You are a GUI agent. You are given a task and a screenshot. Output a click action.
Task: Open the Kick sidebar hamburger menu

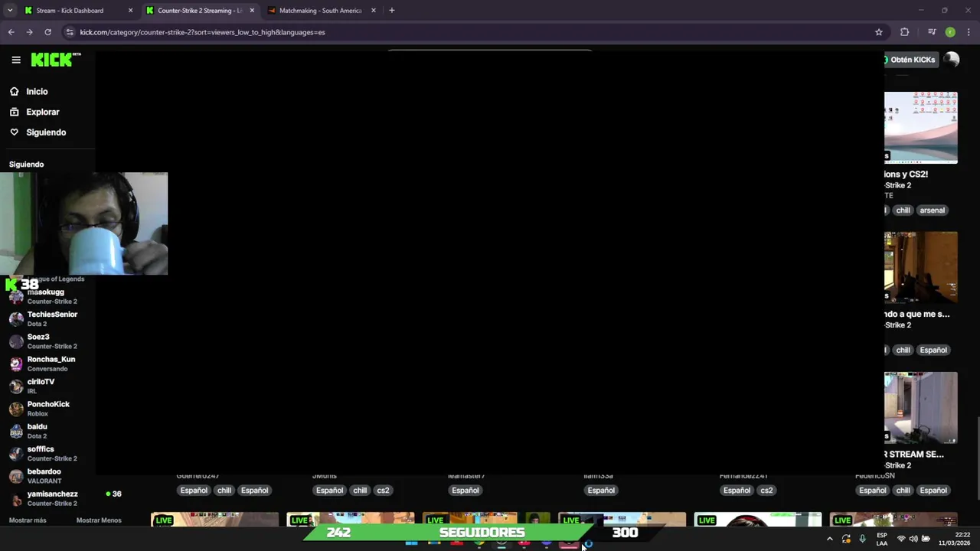pos(16,60)
